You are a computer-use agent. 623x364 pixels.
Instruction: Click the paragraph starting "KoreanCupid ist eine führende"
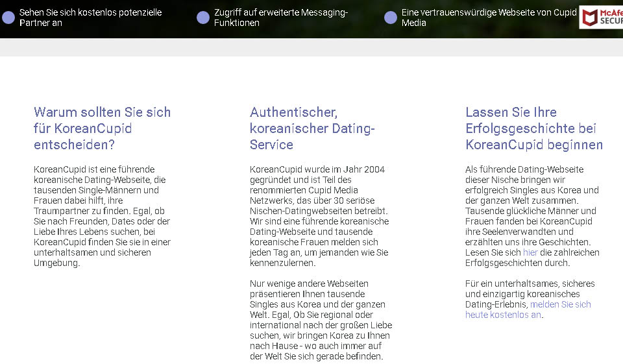point(102,216)
